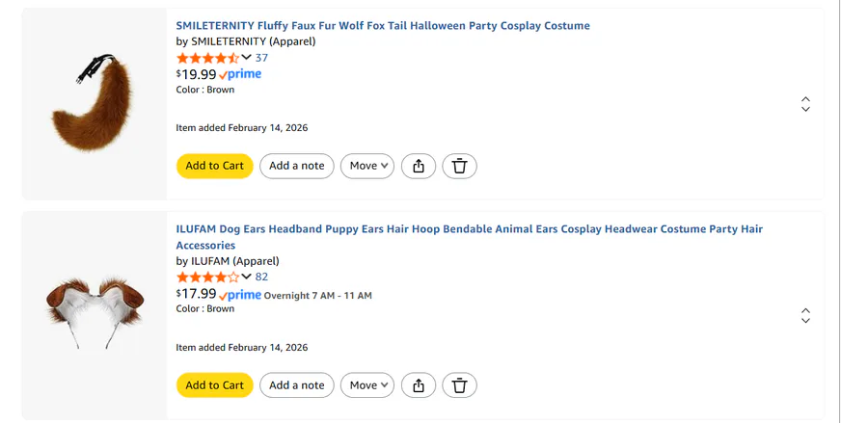Delete the dog ears headband item
868x423 pixels.
pos(459,385)
